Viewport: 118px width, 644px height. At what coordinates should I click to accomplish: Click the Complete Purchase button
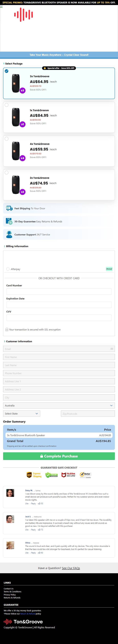click(x=59, y=456)
